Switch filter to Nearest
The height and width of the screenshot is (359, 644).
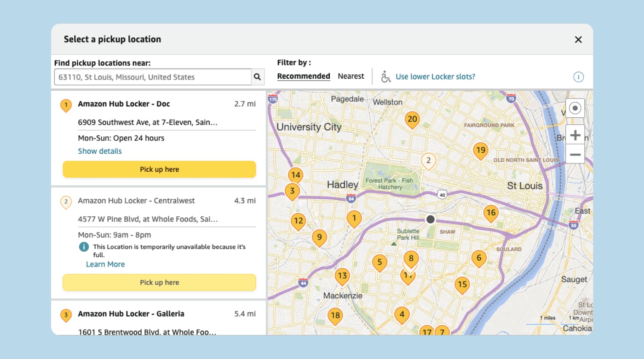pyautogui.click(x=351, y=76)
